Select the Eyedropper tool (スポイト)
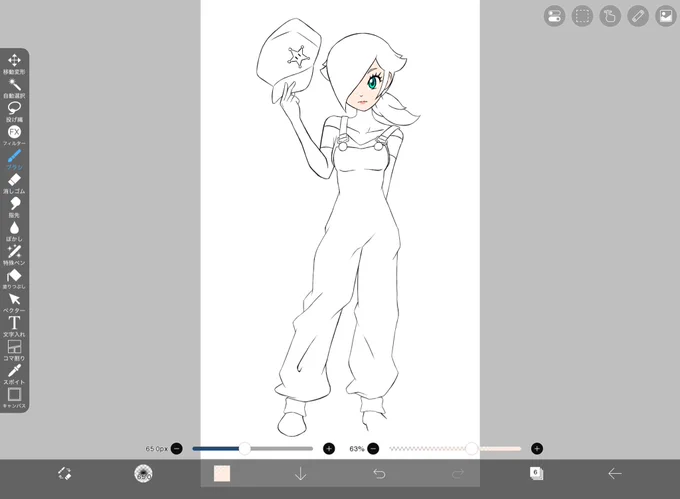The image size is (680, 499). click(14, 375)
